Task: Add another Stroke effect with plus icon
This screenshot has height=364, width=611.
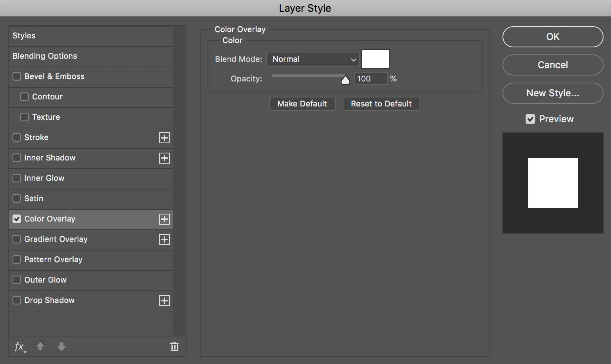Action: tap(164, 138)
